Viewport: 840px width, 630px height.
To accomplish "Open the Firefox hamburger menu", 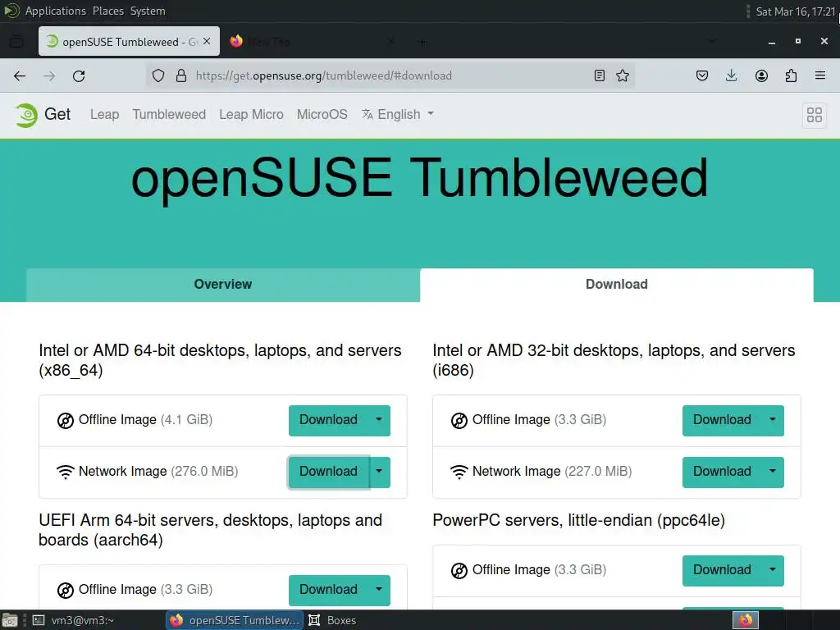I will pos(820,75).
